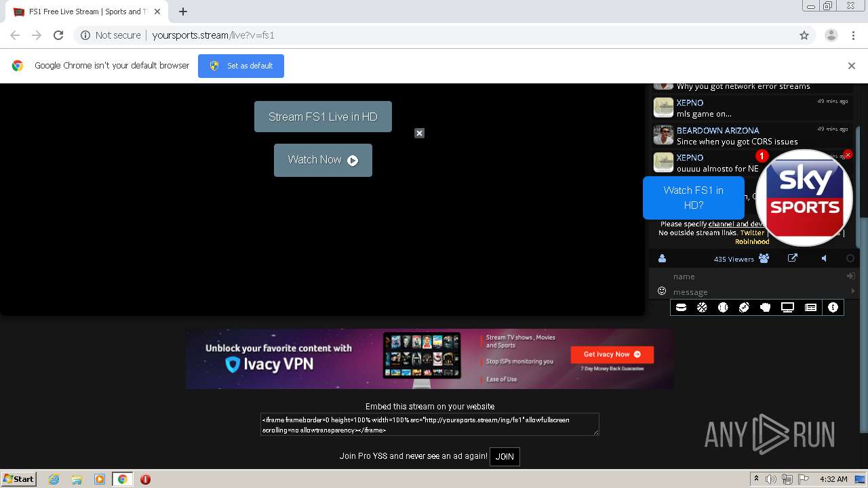This screenshot has height=488, width=868.
Task: Click the address bar URL
Action: coord(213,35)
